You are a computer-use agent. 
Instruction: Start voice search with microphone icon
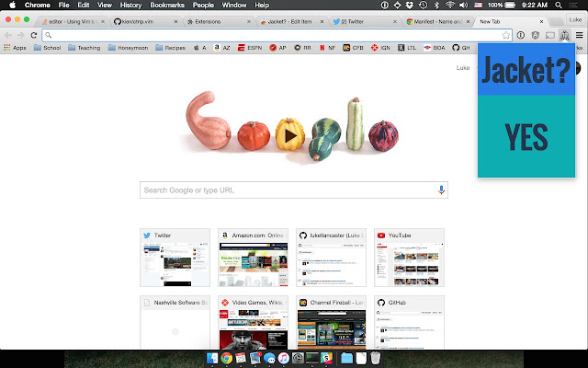pyautogui.click(x=441, y=190)
